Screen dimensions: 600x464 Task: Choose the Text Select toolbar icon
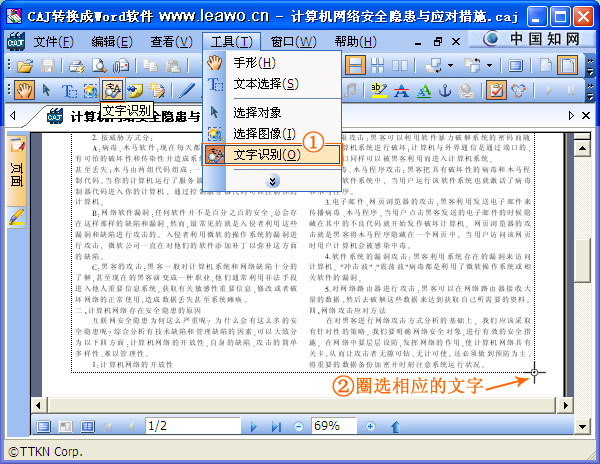click(69, 91)
